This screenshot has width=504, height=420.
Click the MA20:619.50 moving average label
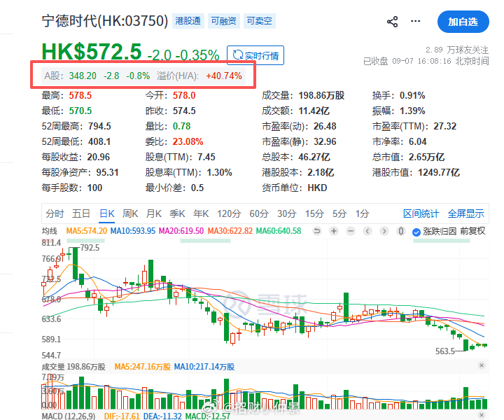(181, 231)
